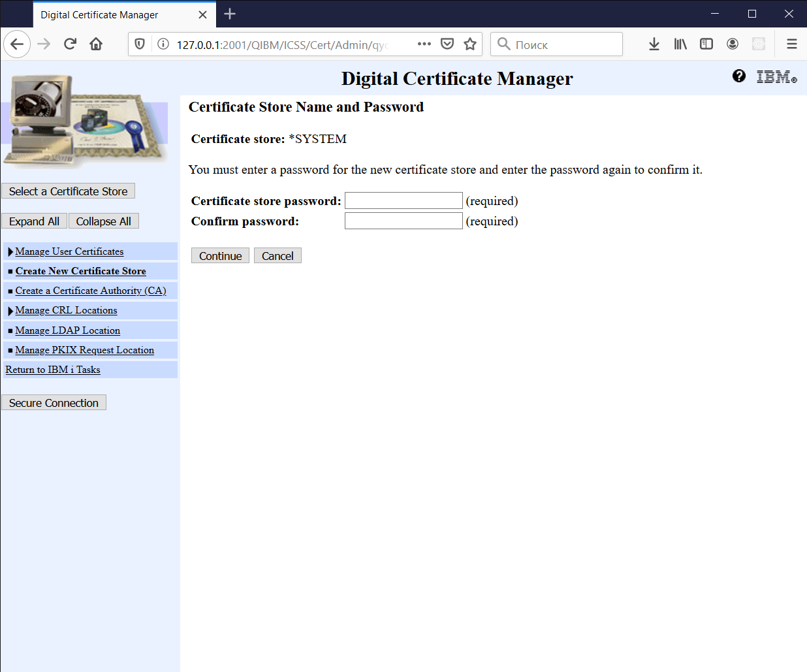The height and width of the screenshot is (672, 807).
Task: Click the IBM logo
Action: click(776, 77)
